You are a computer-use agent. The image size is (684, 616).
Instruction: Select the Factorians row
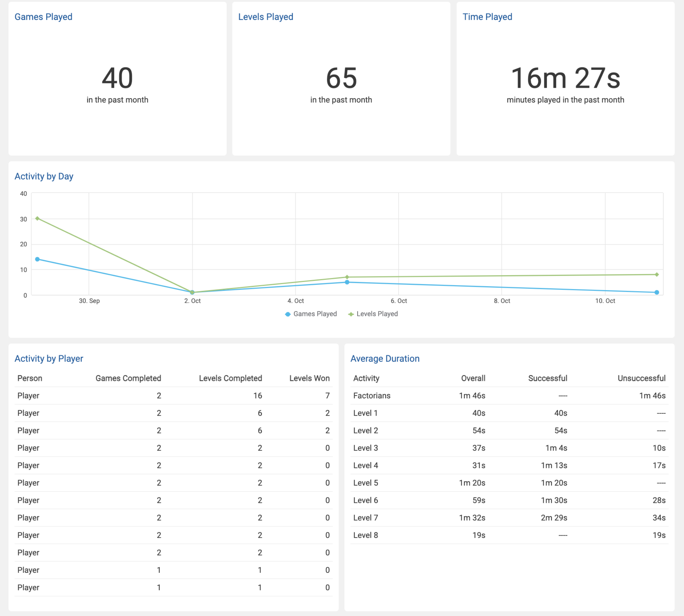(509, 396)
